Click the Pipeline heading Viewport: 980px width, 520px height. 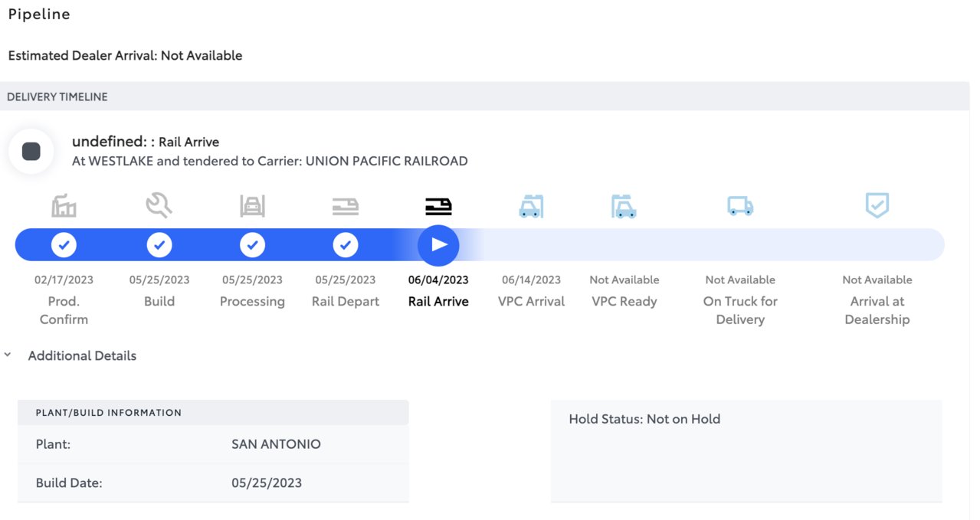39,15
